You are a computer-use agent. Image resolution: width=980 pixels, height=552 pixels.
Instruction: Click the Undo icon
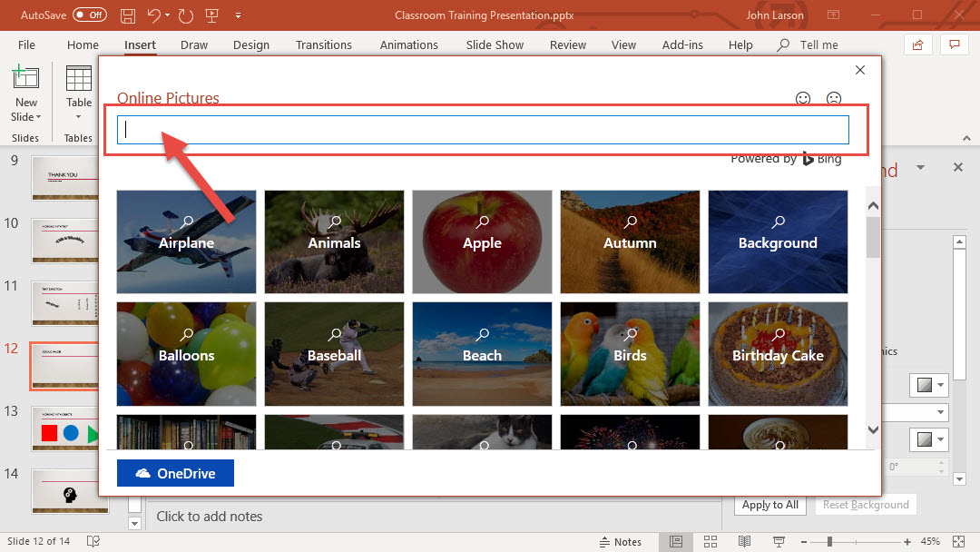(154, 15)
